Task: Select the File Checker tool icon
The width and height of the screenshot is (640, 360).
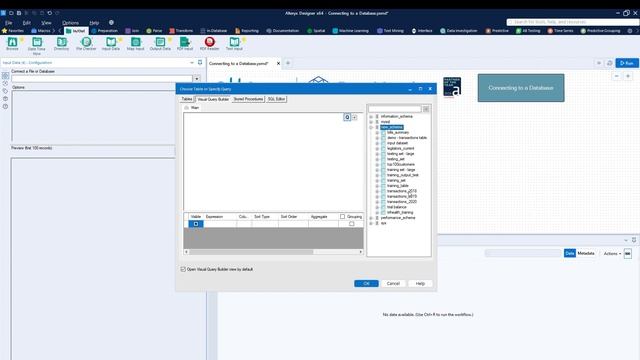Action: [x=86, y=42]
